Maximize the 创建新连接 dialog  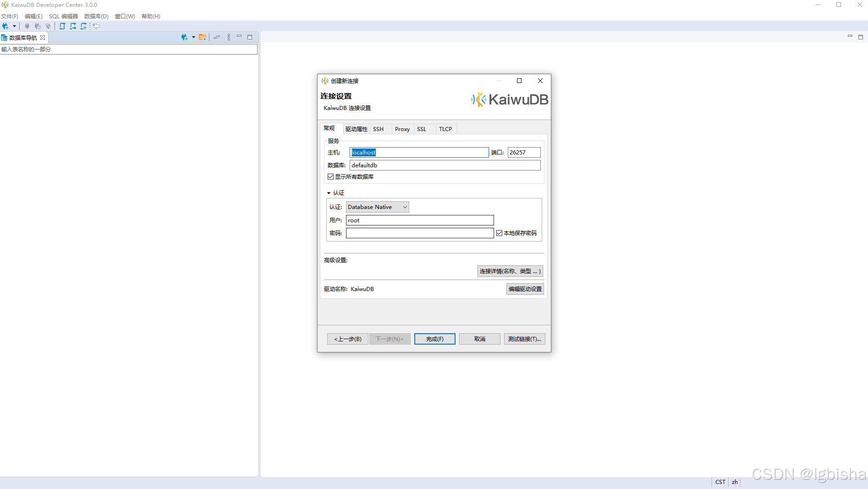coord(519,81)
